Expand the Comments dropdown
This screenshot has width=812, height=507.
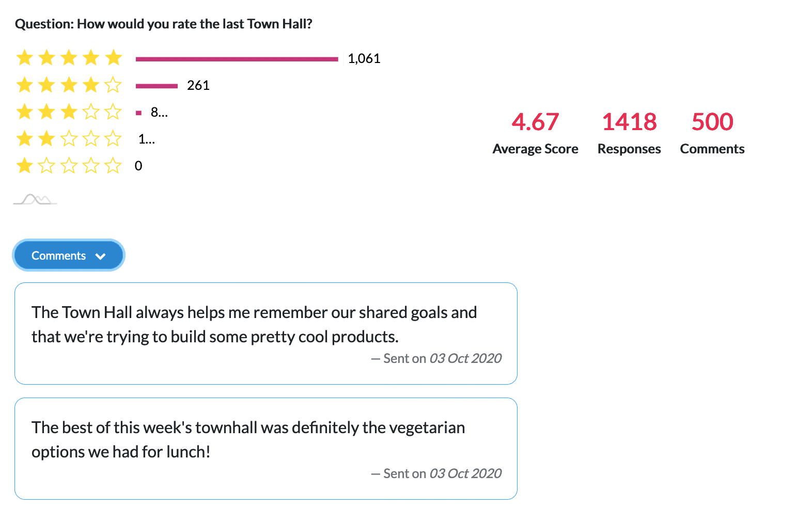pos(68,255)
